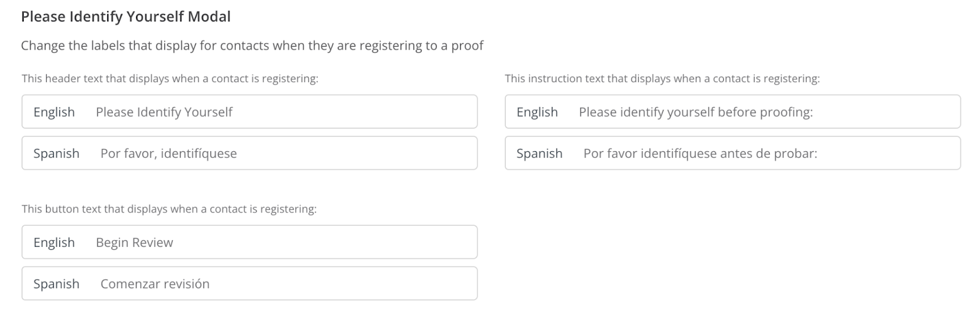This screenshot has height=330, width=980.
Task: Click the 'Begin Review' button text field
Action: (282, 242)
